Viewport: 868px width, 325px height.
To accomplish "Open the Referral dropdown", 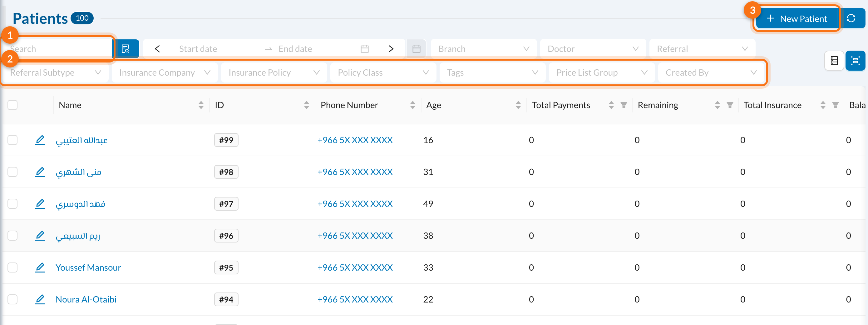I will (x=702, y=49).
